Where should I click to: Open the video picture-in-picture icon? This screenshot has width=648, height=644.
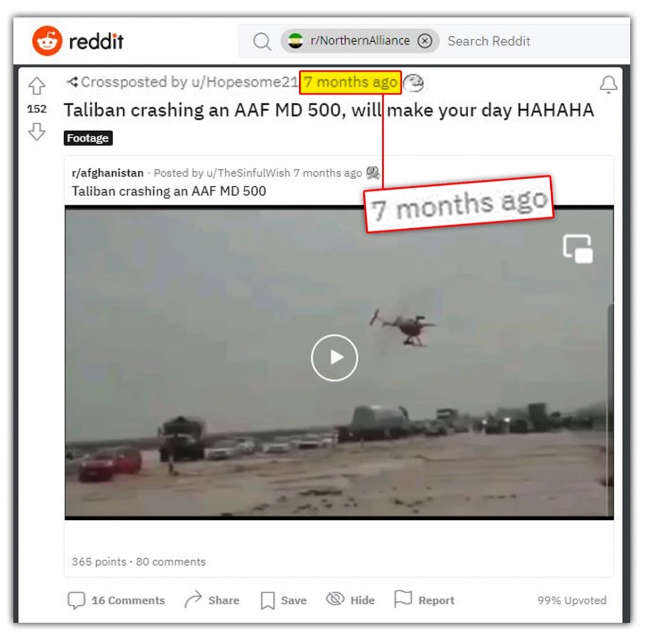[577, 248]
